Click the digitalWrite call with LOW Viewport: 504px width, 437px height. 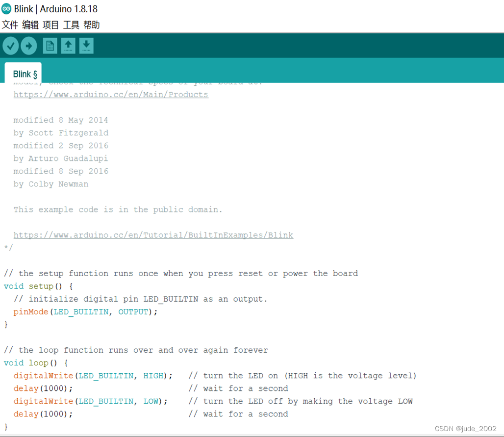pyautogui.click(x=90, y=401)
